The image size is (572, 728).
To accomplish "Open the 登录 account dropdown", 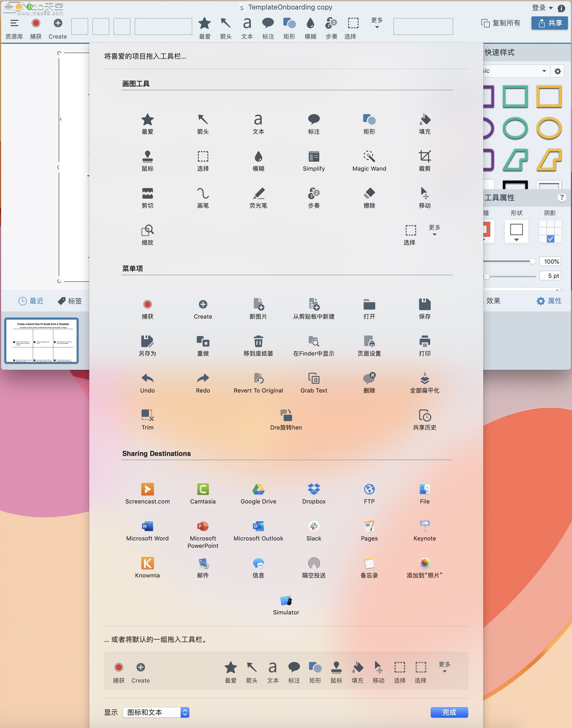I will click(542, 8).
